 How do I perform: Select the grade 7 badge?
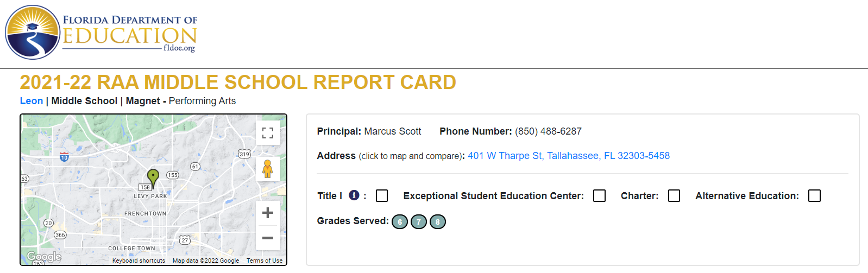(x=419, y=222)
